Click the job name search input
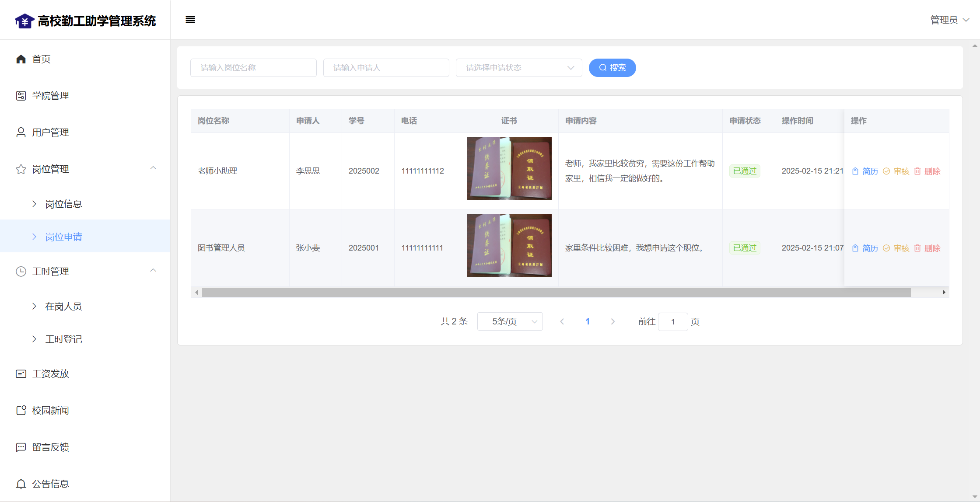Screen dimensions: 980x502 (253, 68)
